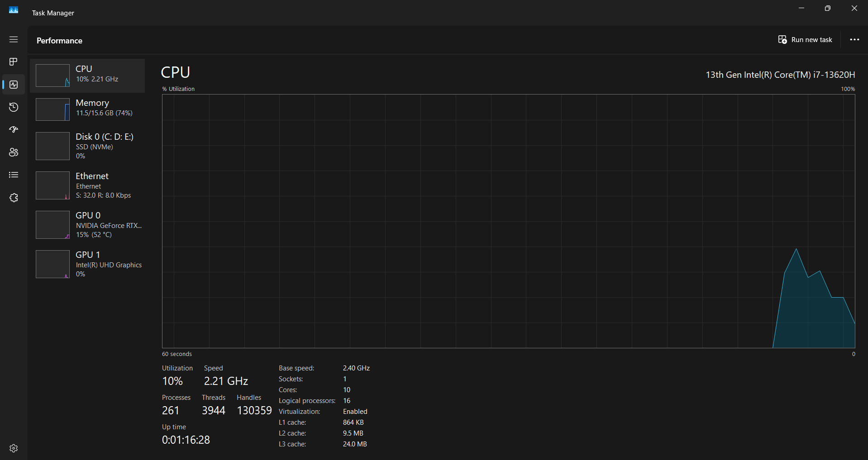Open GPU 1 Intel UHD Graphics performance

pyautogui.click(x=87, y=264)
